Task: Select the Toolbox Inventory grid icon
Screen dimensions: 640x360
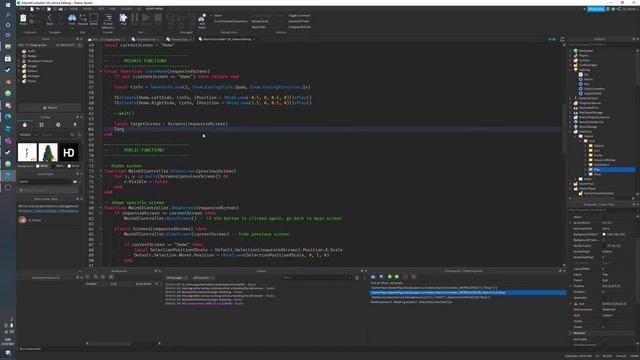Action: 41,124
